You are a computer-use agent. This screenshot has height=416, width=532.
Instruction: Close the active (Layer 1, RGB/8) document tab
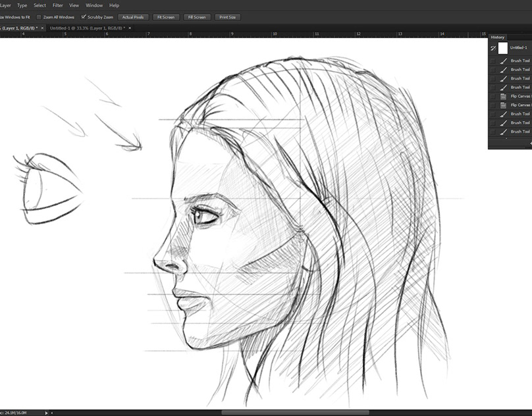click(42, 28)
